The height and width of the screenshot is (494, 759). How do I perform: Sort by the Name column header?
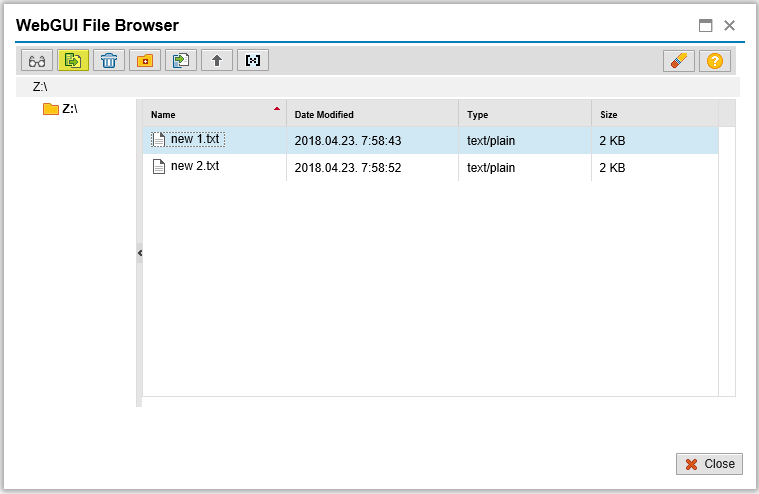point(214,114)
